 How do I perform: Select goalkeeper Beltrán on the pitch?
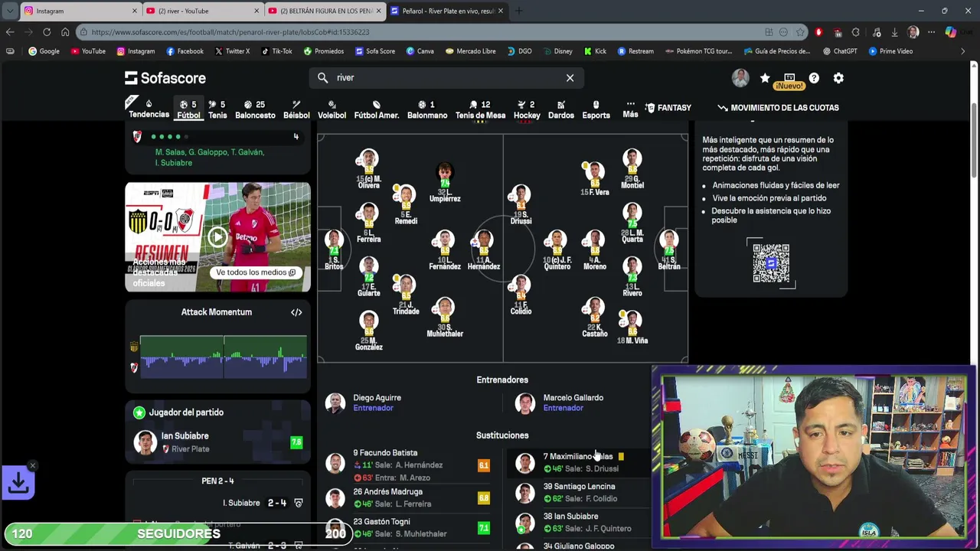coord(668,250)
